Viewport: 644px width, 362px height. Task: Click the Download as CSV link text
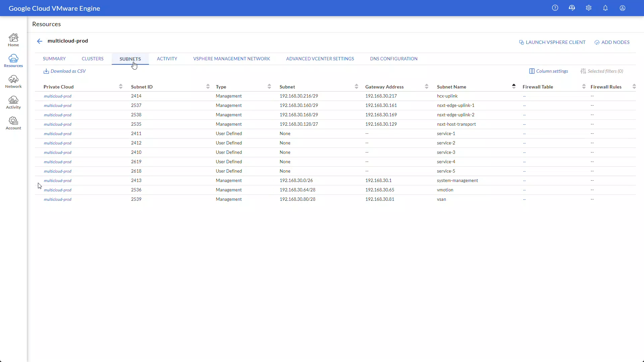click(68, 71)
